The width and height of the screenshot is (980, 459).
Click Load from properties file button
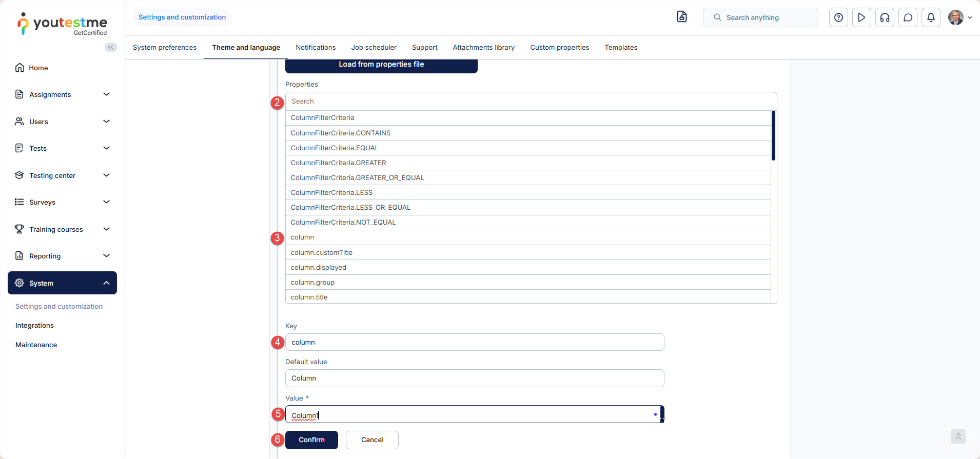point(381,65)
